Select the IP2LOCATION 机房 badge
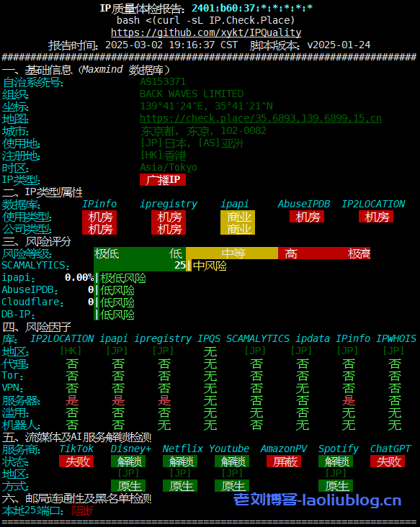Image resolution: width=420 pixels, height=527 pixels. click(376, 217)
